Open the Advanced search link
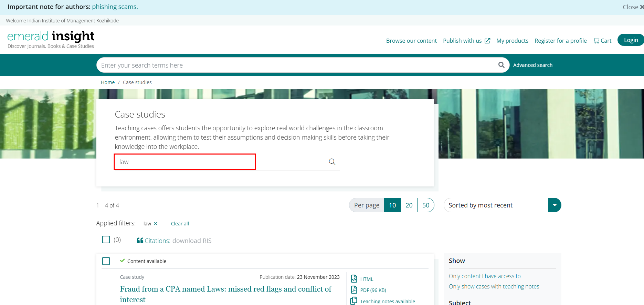 (532, 65)
